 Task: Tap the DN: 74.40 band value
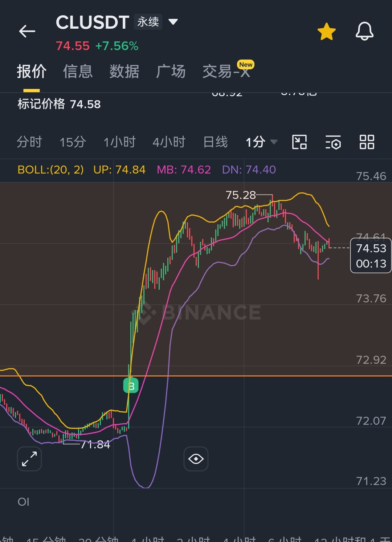pyautogui.click(x=249, y=170)
